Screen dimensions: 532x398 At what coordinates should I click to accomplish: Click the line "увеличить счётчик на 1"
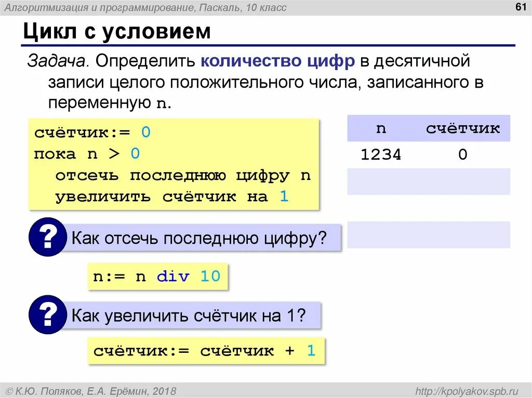click(x=172, y=197)
